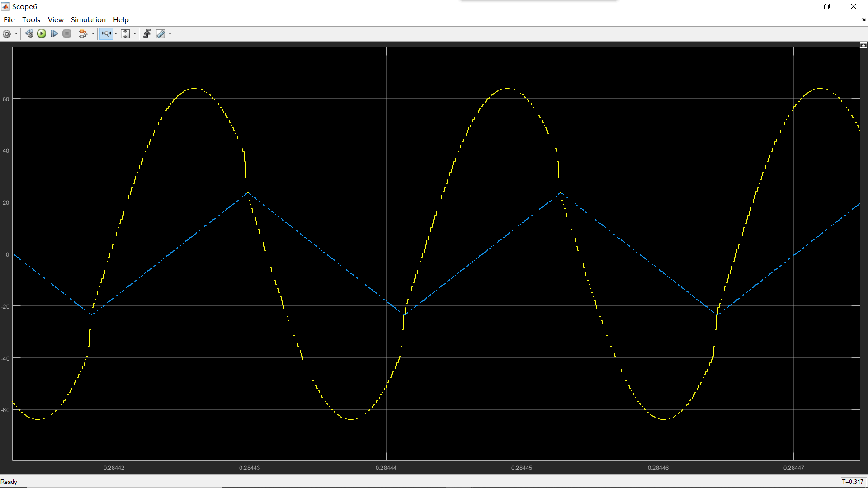Open the dropdown beside Highlight Block icon

[93, 34]
